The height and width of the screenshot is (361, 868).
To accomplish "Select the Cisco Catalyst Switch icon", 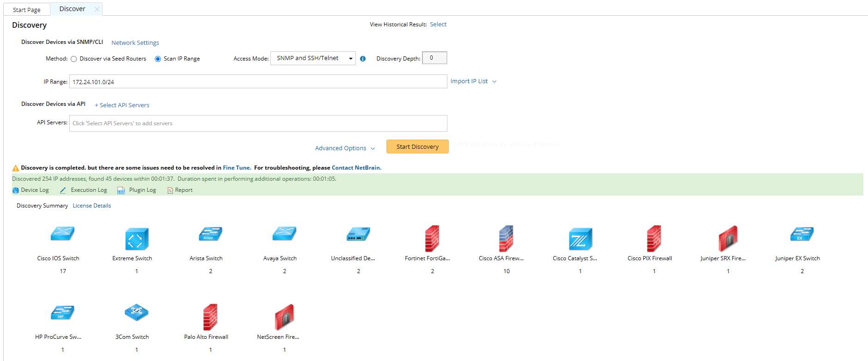I will [581, 239].
